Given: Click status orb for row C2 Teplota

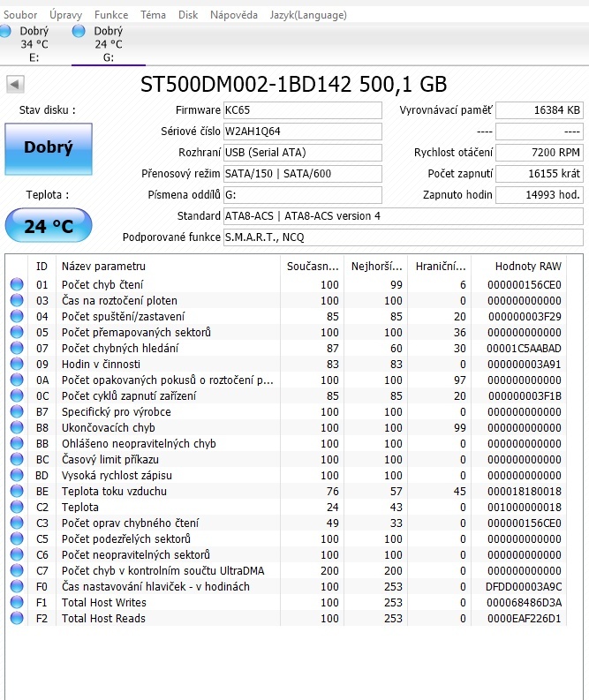Looking at the screenshot, I should coord(17,508).
